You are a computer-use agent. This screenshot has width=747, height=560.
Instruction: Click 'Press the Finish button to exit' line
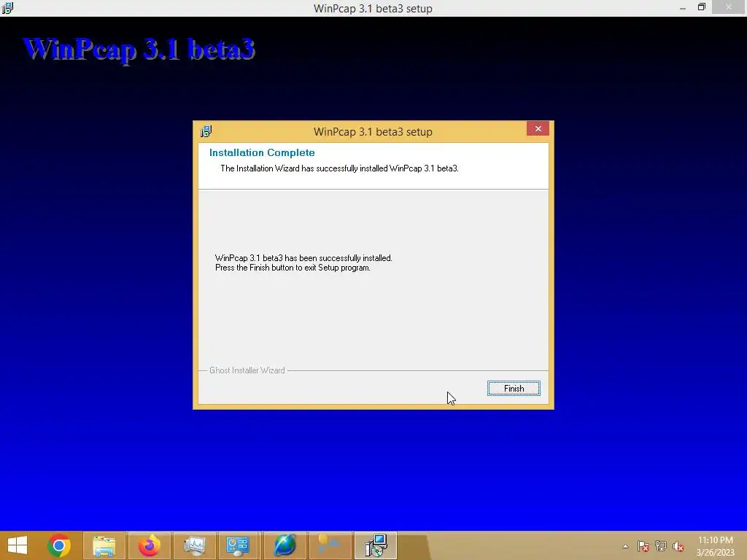(293, 268)
